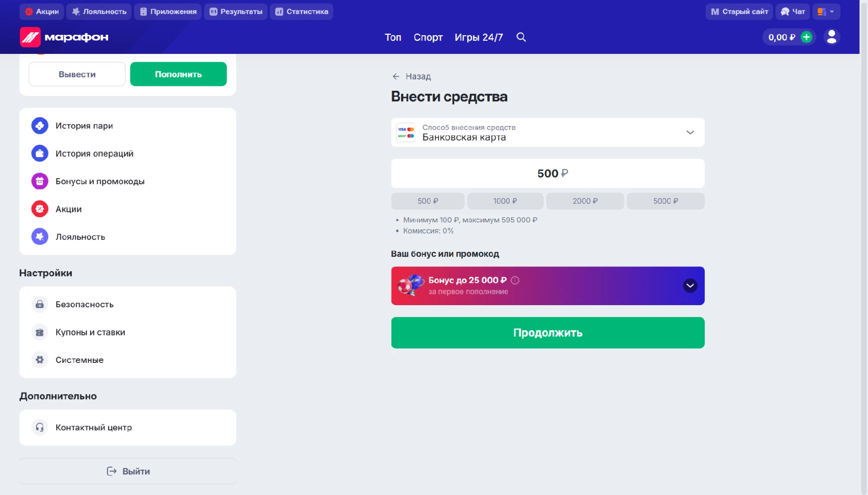Open the search magnifier icon
Screen dimensions: 868x495
click(x=521, y=37)
